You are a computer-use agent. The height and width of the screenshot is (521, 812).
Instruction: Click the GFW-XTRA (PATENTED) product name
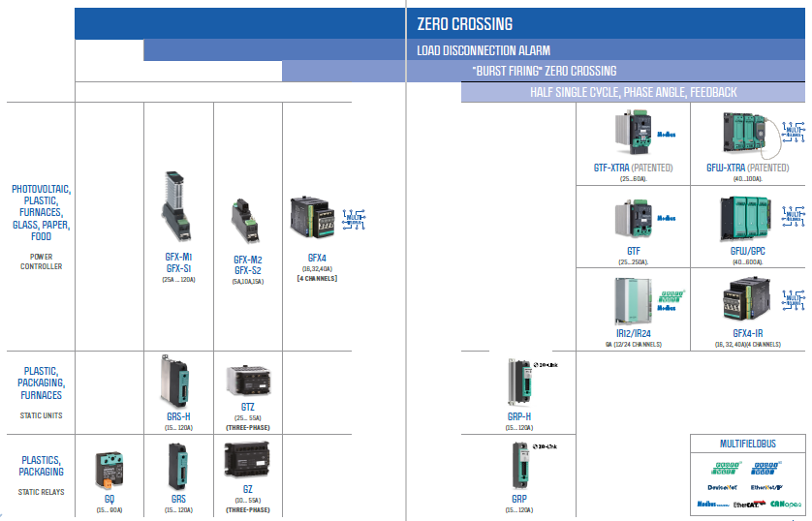coord(747,168)
